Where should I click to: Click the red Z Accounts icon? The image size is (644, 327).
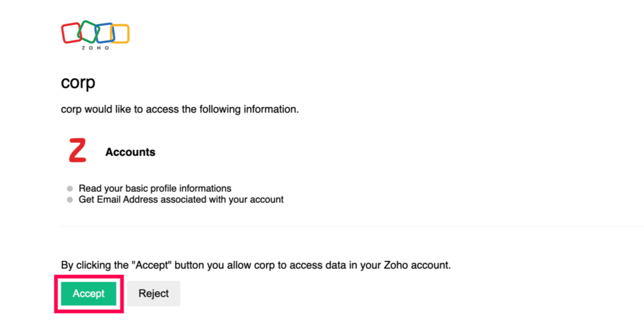(x=78, y=150)
